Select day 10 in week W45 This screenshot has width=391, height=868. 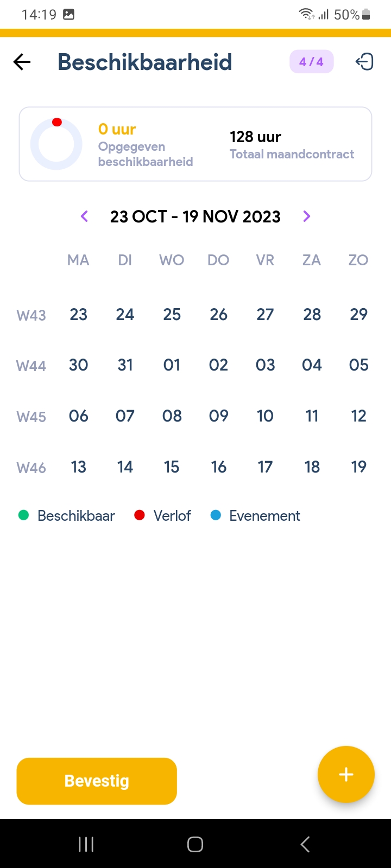coord(266,416)
